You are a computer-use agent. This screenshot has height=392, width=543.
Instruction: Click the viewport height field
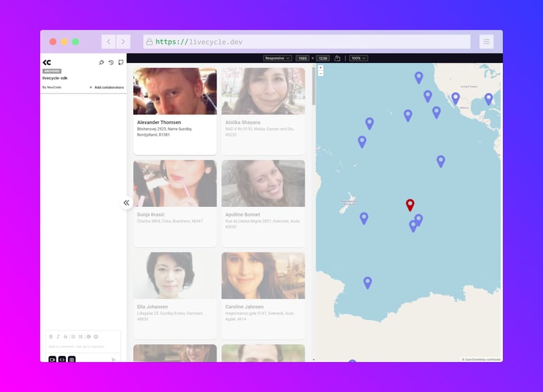[323, 58]
